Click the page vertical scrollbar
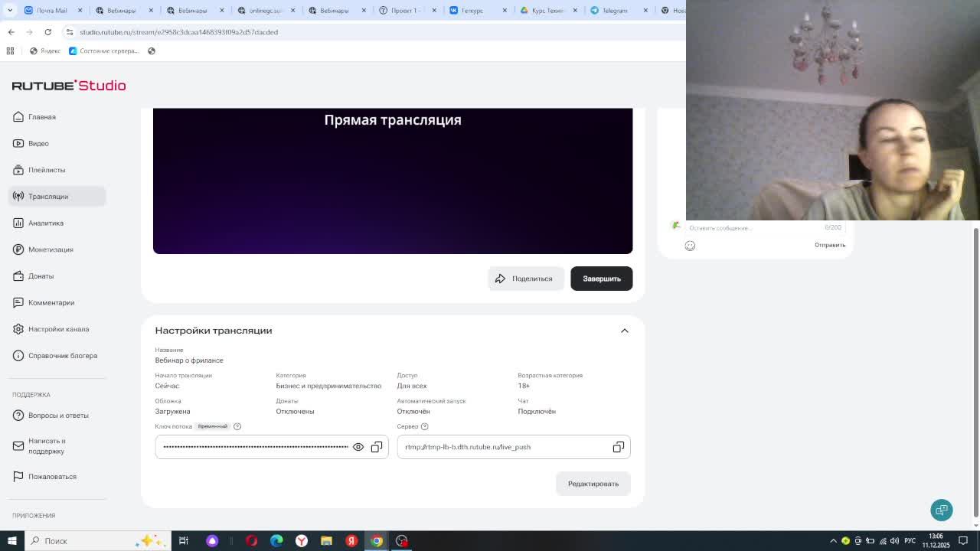Screen dimensions: 980x551 pos(975,367)
